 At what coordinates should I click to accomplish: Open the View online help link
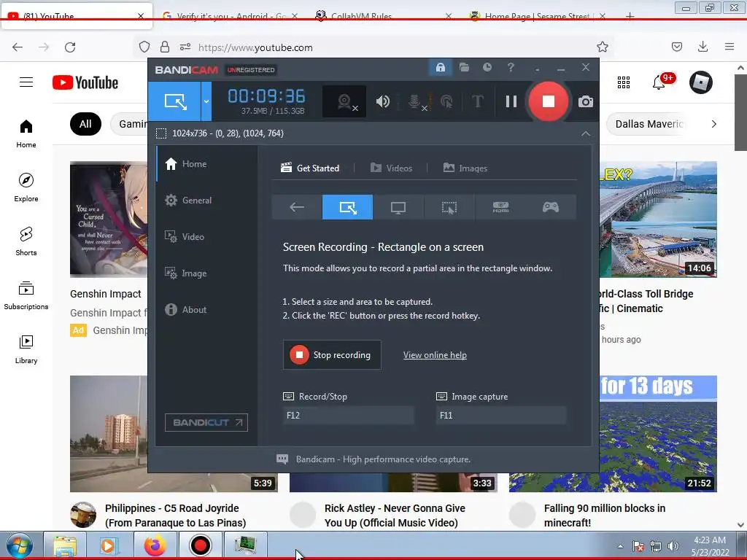click(435, 355)
